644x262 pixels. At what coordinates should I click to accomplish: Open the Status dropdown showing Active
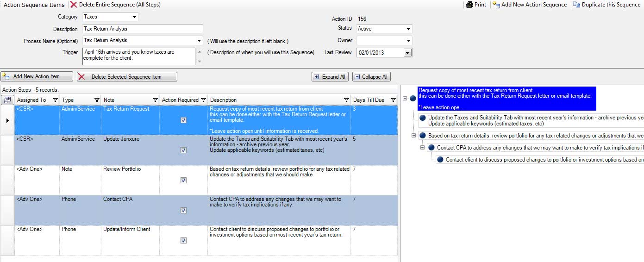point(408,29)
